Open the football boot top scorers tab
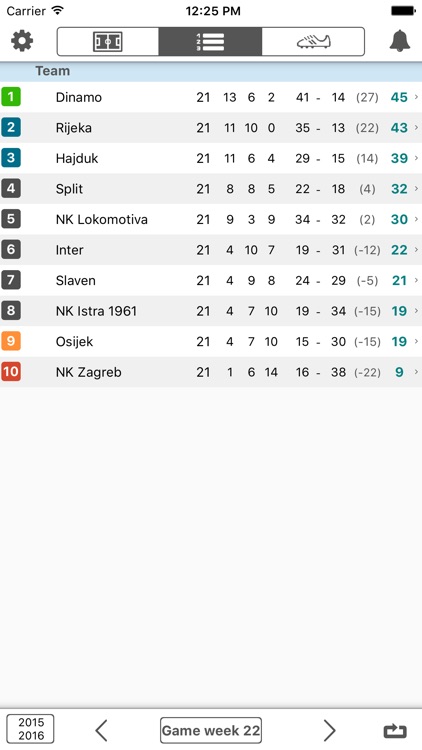Screen dimensions: 422x750 [x=313, y=42]
